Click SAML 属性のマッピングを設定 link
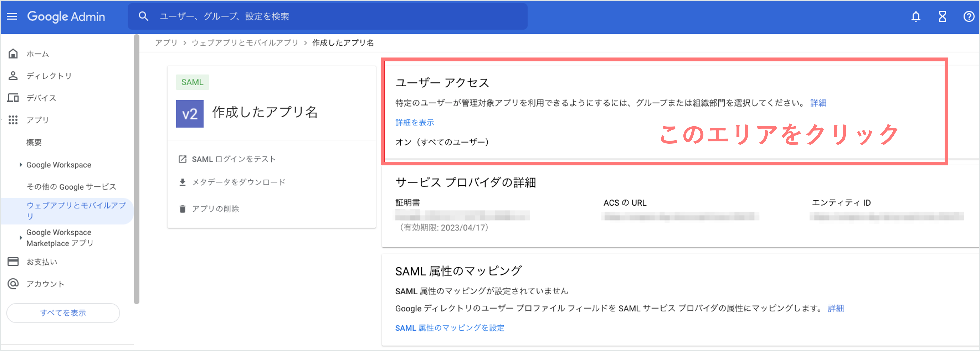The image size is (980, 351). click(x=450, y=328)
